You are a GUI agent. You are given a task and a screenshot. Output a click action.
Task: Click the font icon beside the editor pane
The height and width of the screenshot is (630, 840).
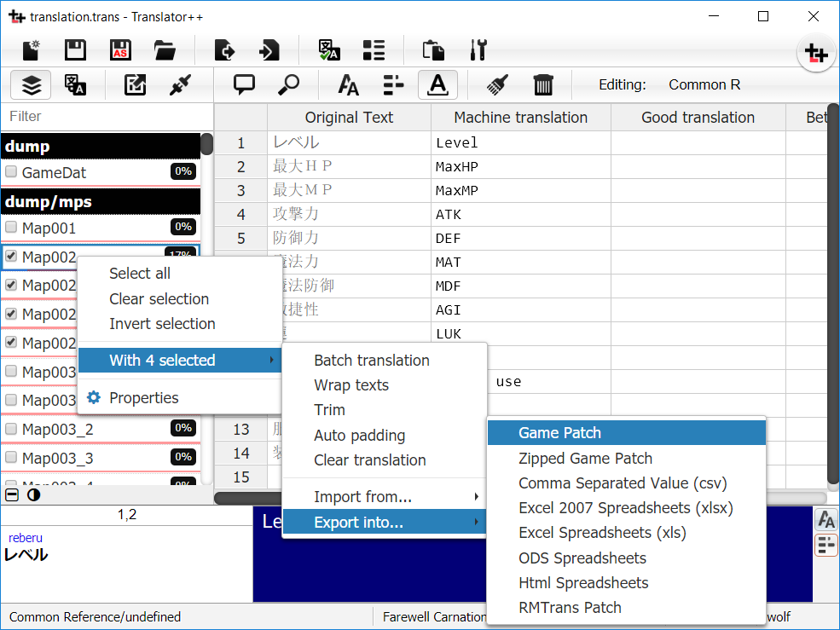(x=826, y=519)
